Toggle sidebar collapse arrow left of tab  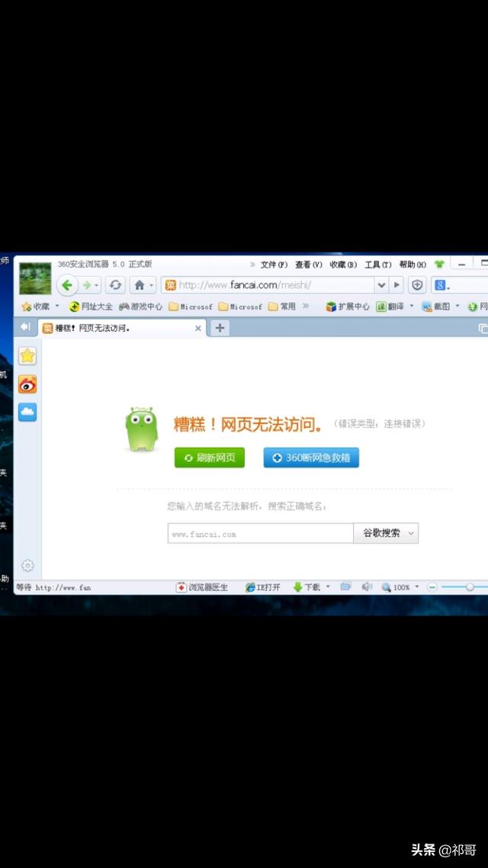coord(25,327)
